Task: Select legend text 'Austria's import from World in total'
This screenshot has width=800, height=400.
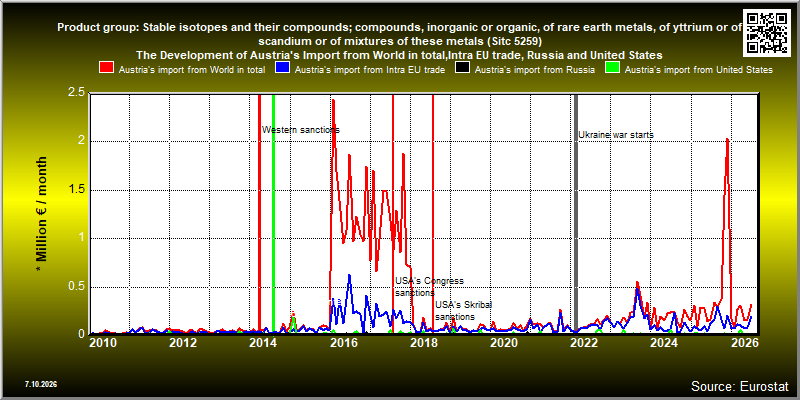Action: point(192,70)
